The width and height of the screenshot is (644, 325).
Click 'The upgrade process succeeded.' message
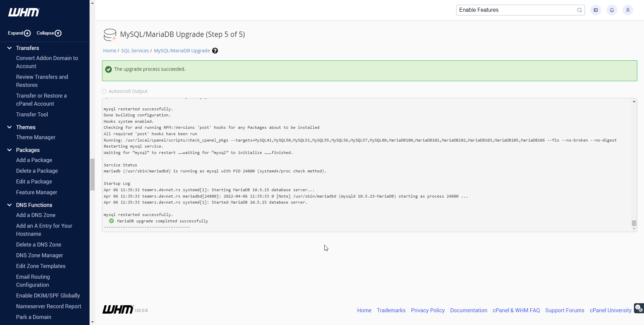click(x=150, y=69)
